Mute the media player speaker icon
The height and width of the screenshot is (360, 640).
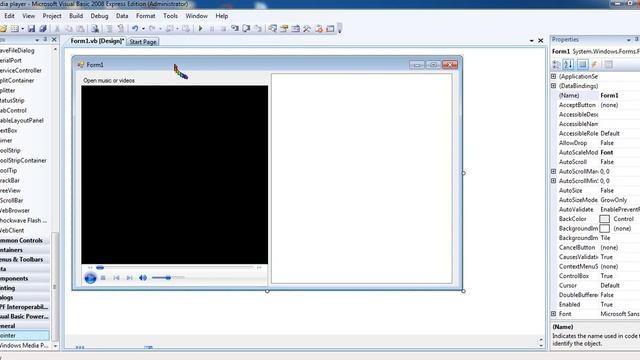143,278
